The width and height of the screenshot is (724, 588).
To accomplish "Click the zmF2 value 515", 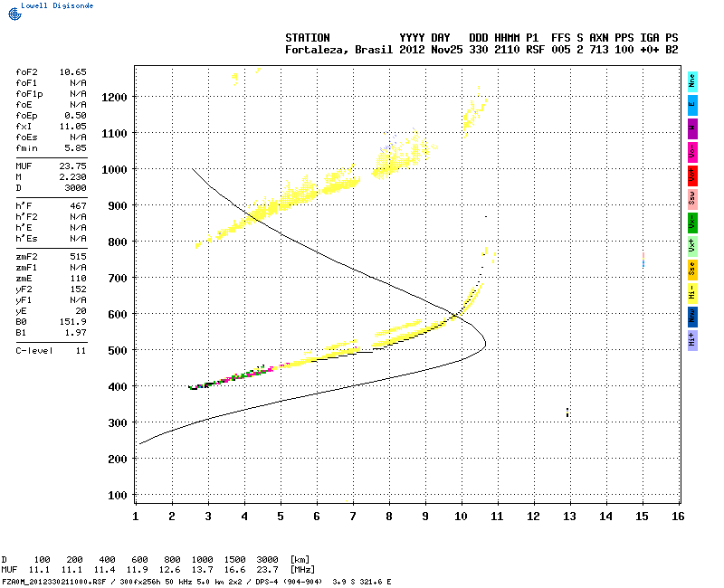I will pyautogui.click(x=78, y=257).
